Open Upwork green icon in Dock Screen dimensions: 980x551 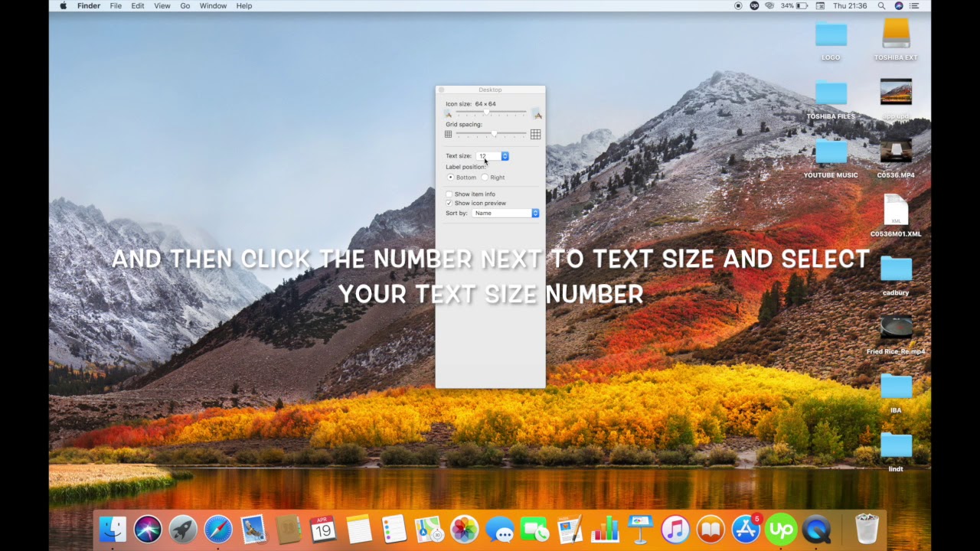781,530
